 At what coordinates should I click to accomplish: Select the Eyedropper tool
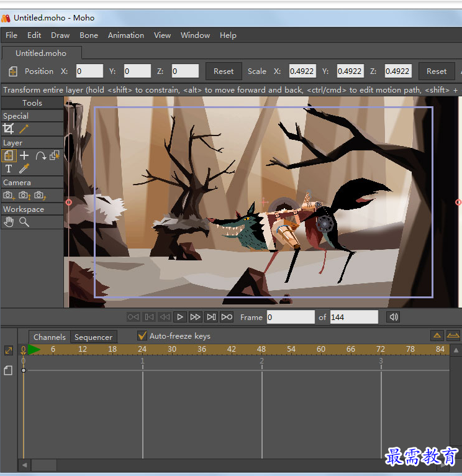coord(24,169)
